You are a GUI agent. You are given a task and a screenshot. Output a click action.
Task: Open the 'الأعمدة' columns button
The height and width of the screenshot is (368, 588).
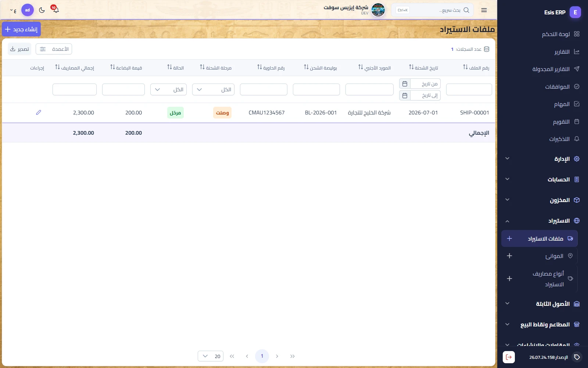[x=54, y=49]
